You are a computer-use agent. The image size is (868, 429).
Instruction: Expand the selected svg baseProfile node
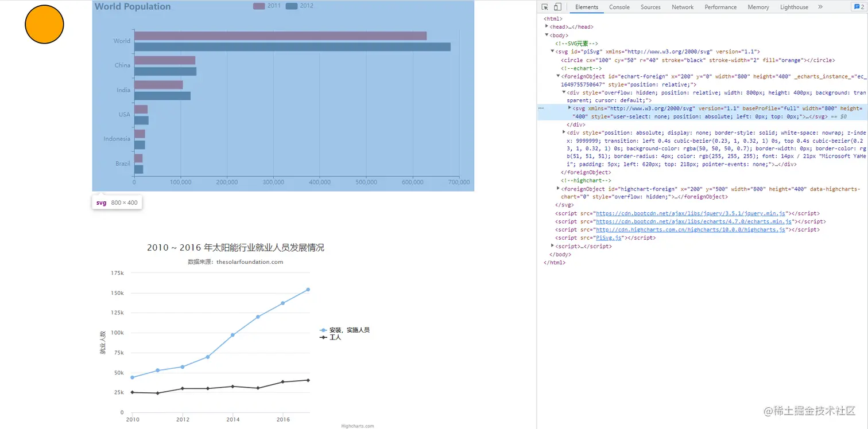point(569,108)
